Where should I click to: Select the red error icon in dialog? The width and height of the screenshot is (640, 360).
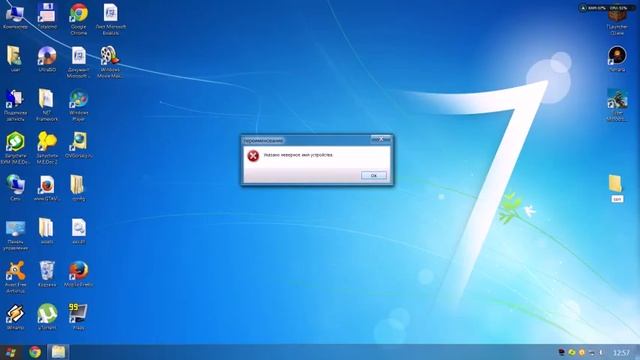coord(253,156)
